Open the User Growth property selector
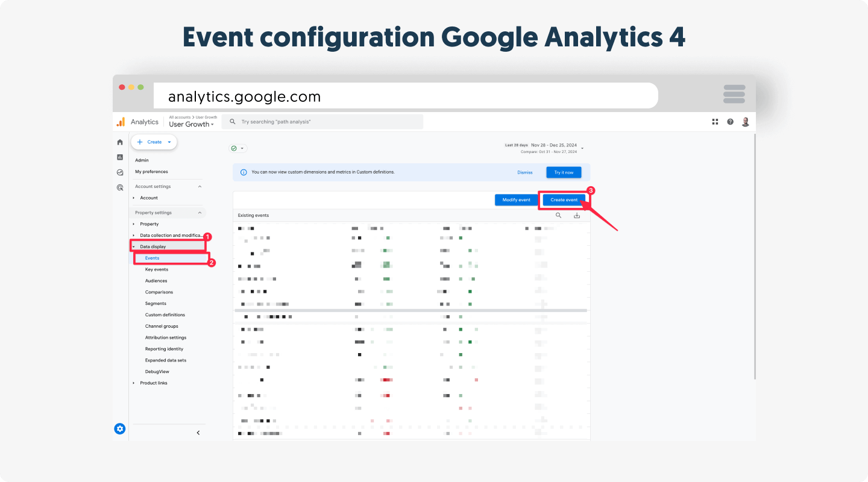This screenshot has width=868, height=482. pyautogui.click(x=192, y=125)
